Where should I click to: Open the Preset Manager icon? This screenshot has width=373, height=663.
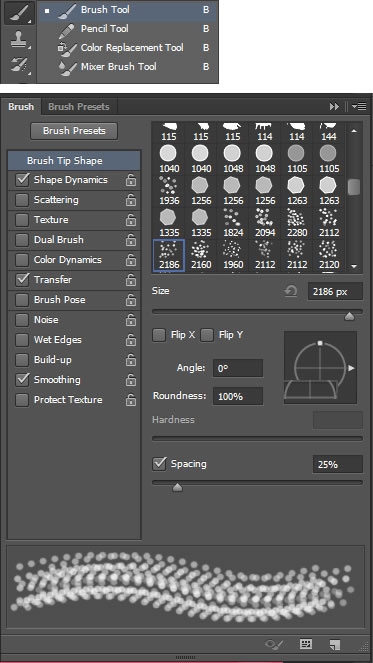[x=306, y=644]
